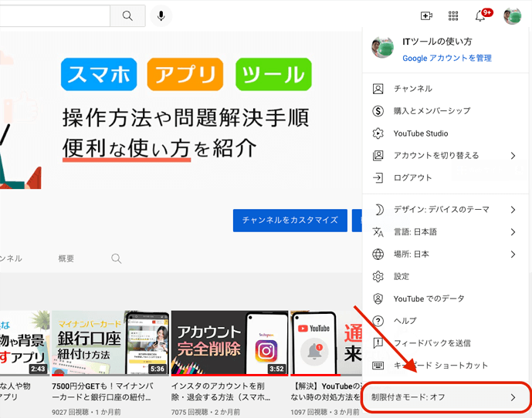Click video title インスタのアカウントを削
The image size is (532, 418).
pyautogui.click(x=221, y=392)
